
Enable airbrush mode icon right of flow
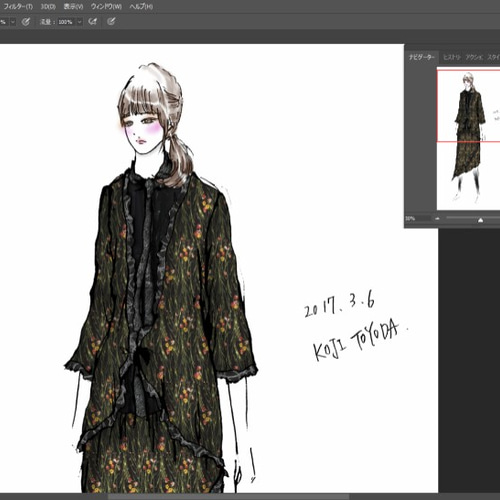coord(93,22)
